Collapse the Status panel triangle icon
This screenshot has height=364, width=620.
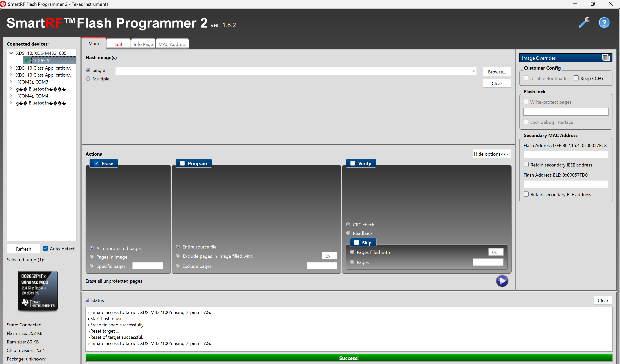pyautogui.click(x=87, y=300)
